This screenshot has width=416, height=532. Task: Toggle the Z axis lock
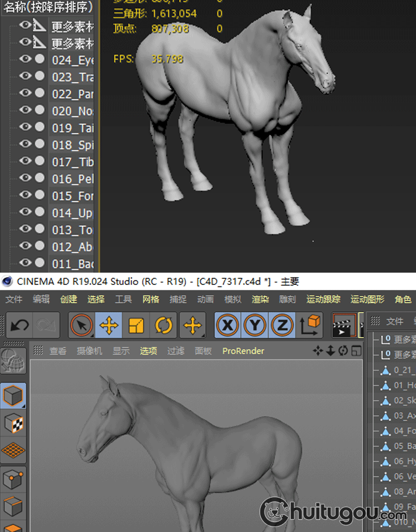point(281,325)
